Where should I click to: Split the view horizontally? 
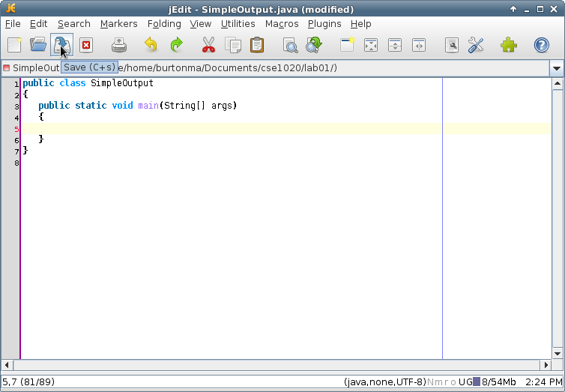[x=395, y=45]
